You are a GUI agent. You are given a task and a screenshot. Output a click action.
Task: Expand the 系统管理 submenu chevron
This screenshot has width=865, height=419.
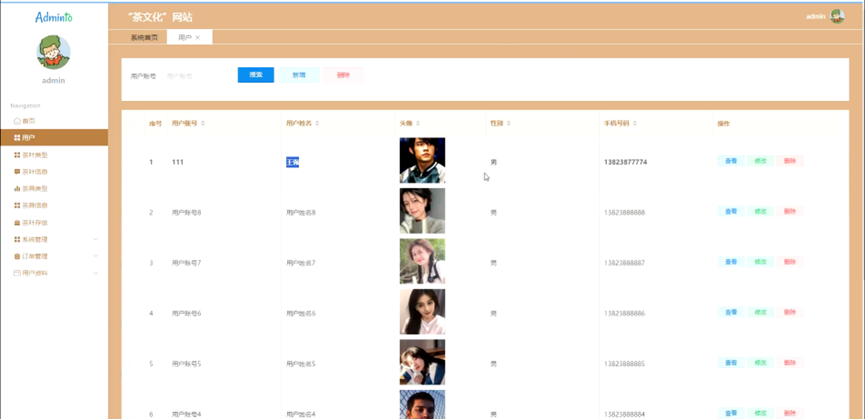(x=95, y=239)
